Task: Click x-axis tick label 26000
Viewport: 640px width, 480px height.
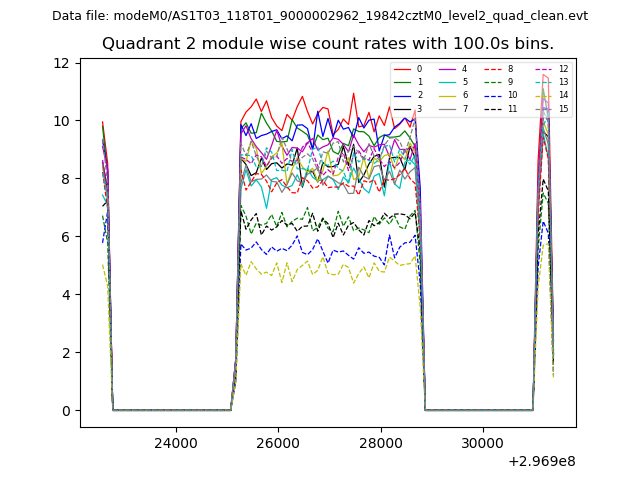Action: tap(277, 442)
